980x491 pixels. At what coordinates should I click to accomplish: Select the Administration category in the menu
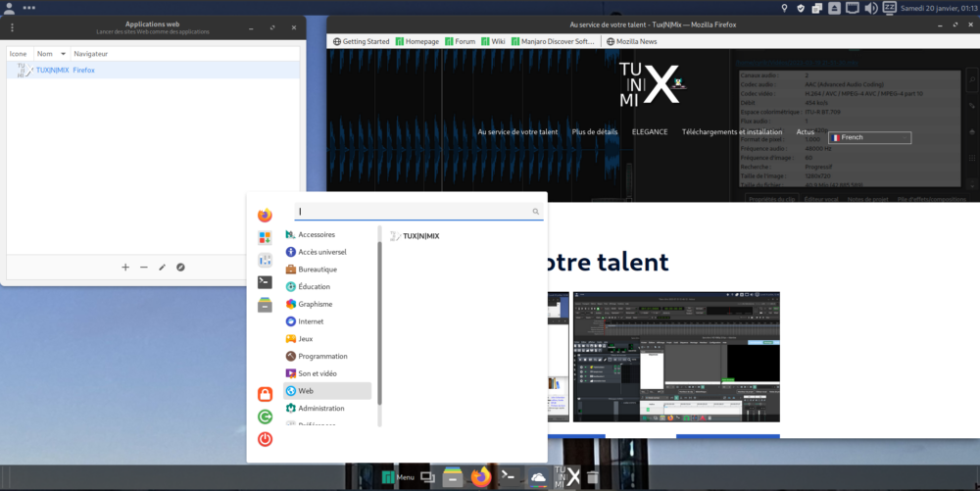327,409
